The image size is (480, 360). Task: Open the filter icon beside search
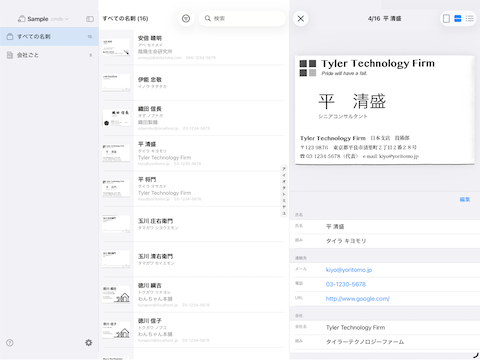click(186, 18)
